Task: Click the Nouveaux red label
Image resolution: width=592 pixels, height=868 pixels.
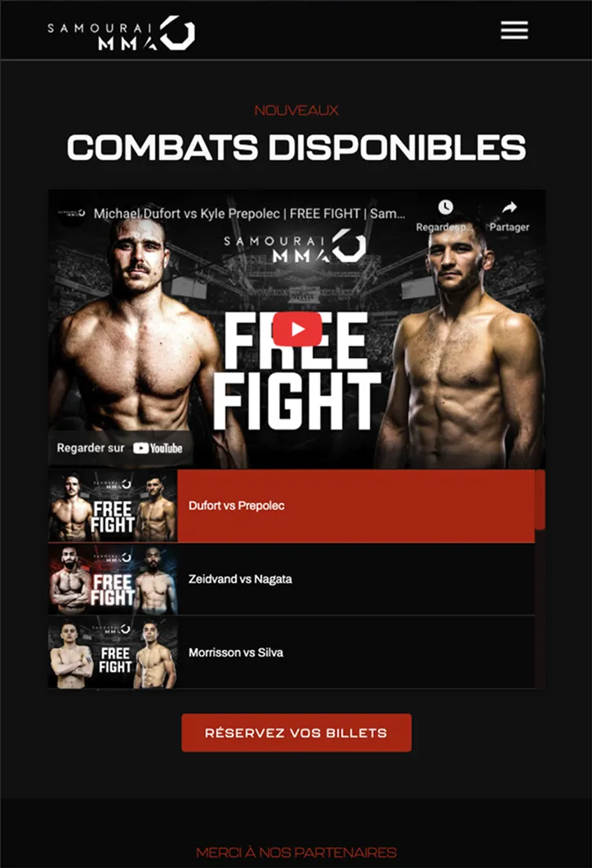Action: pos(296,110)
